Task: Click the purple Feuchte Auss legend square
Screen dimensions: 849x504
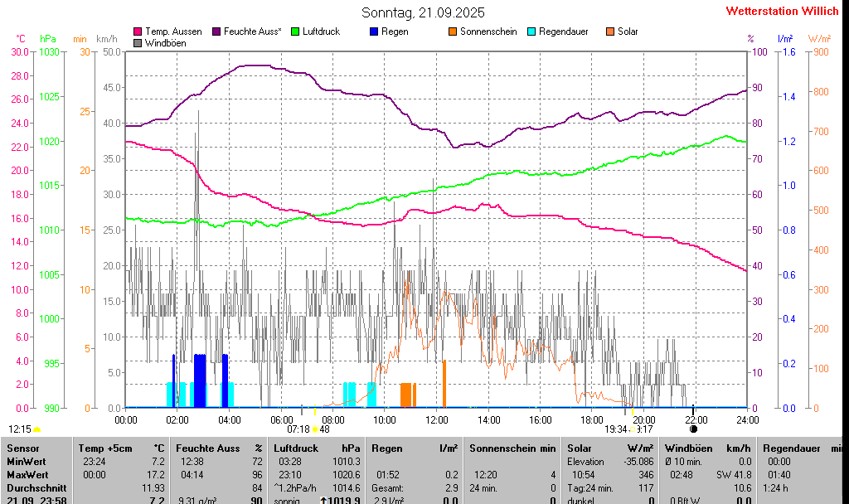Action: pos(218,31)
